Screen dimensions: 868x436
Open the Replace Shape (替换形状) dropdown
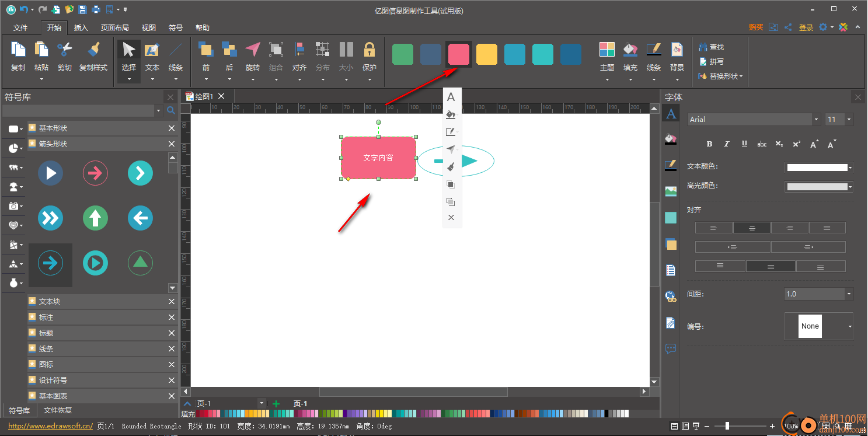point(721,76)
